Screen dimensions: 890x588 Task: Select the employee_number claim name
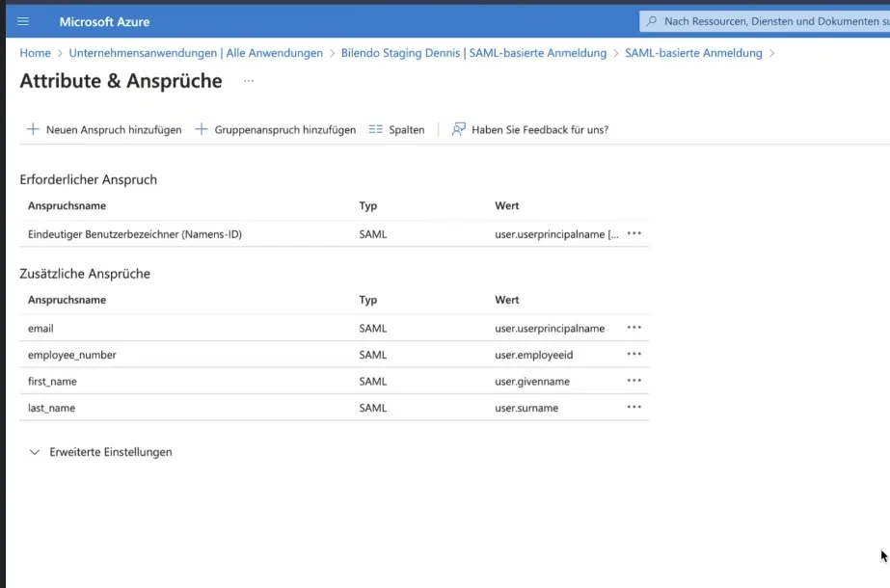[x=72, y=355]
